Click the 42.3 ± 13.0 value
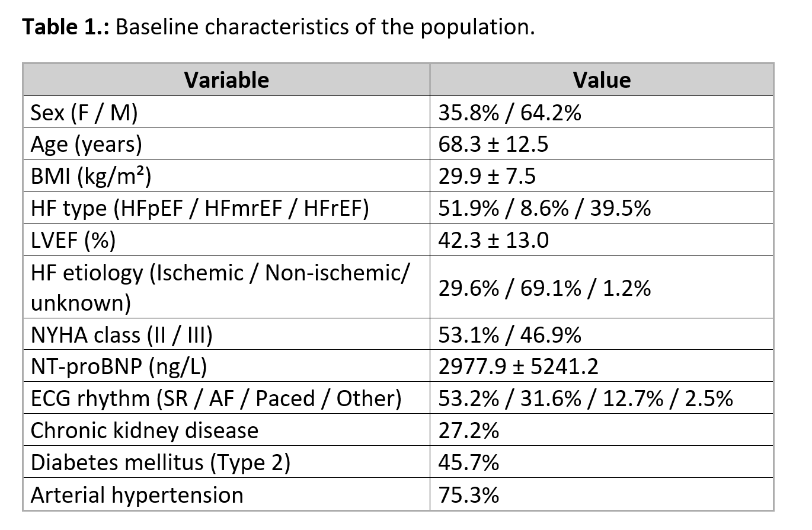 point(493,240)
